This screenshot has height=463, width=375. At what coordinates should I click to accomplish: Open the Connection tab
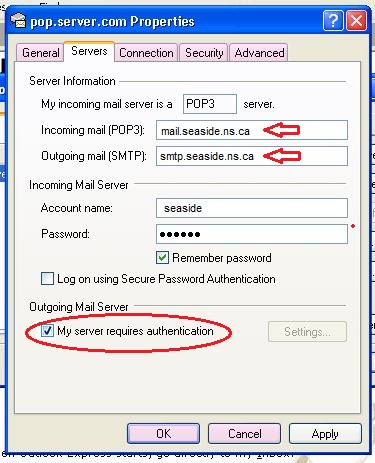point(146,53)
